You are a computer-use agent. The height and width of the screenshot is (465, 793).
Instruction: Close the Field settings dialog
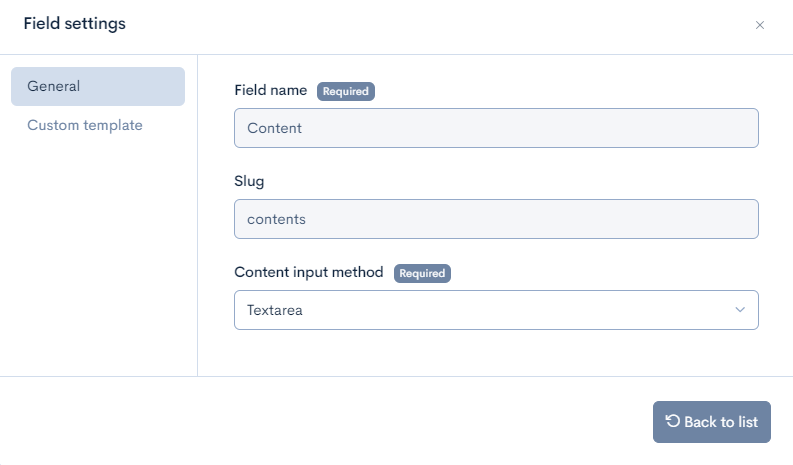coord(760,25)
